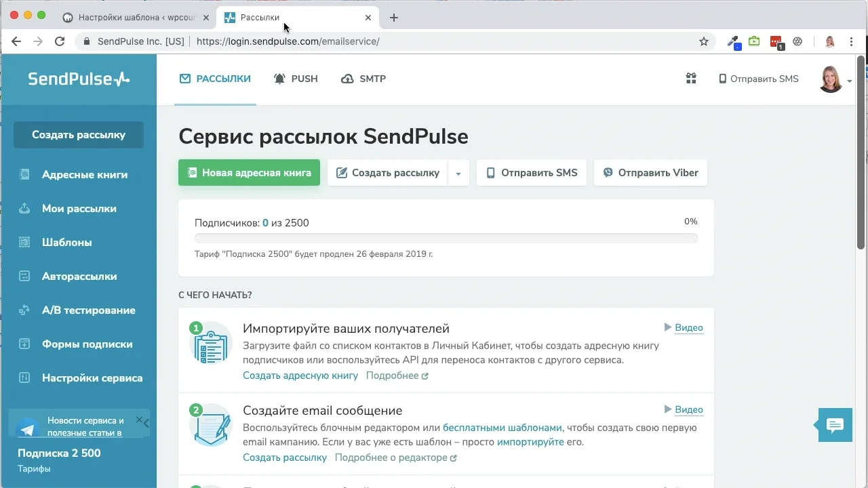Click the Новая адресная книга green button
The width and height of the screenshot is (868, 488).
tap(249, 172)
